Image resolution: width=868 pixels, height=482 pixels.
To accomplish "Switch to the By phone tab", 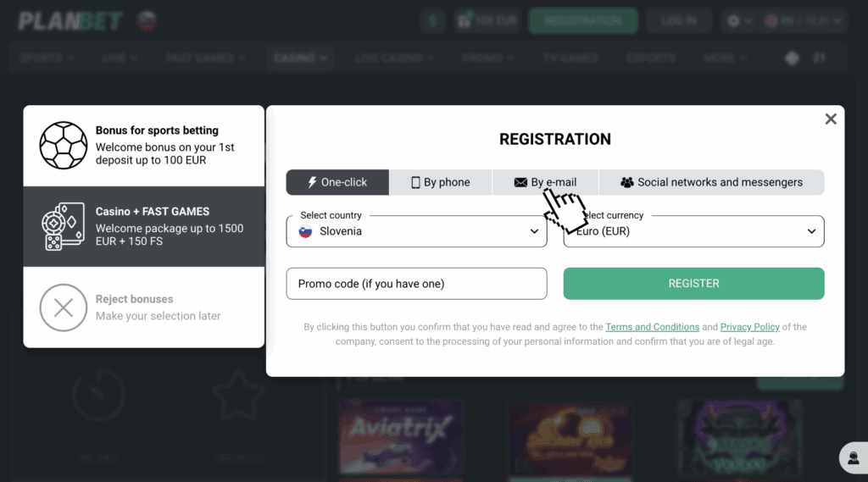I will pyautogui.click(x=440, y=182).
